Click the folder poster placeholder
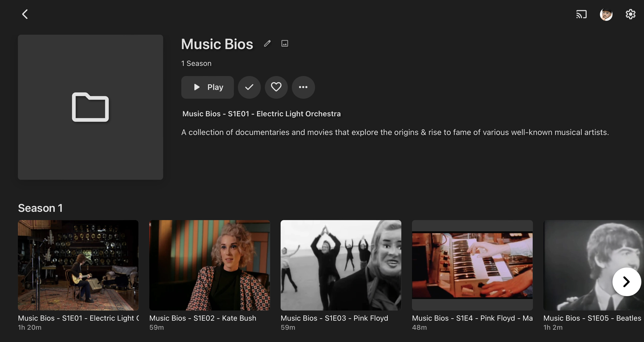644x342 pixels. 91,107
